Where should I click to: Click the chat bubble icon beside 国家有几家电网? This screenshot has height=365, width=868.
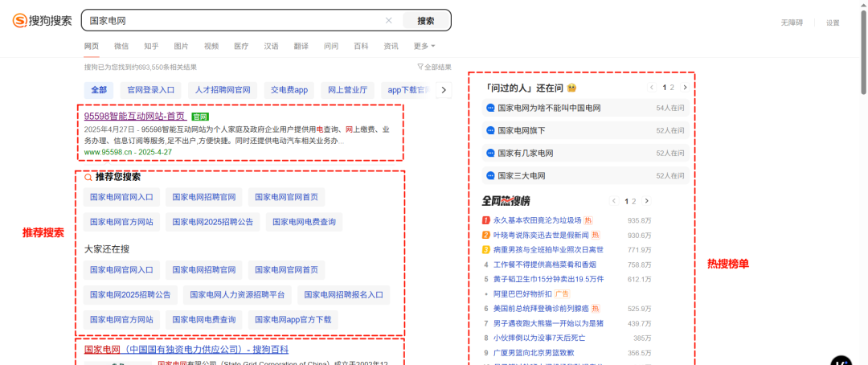(490, 153)
